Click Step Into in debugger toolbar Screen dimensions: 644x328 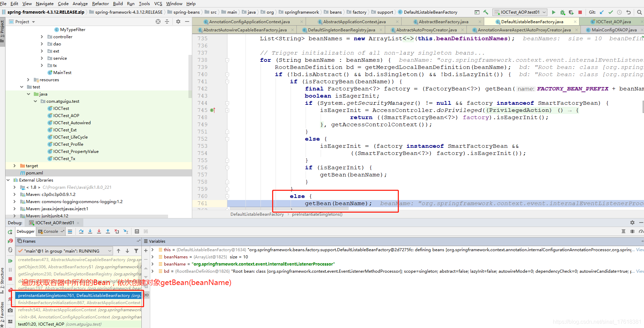point(90,231)
